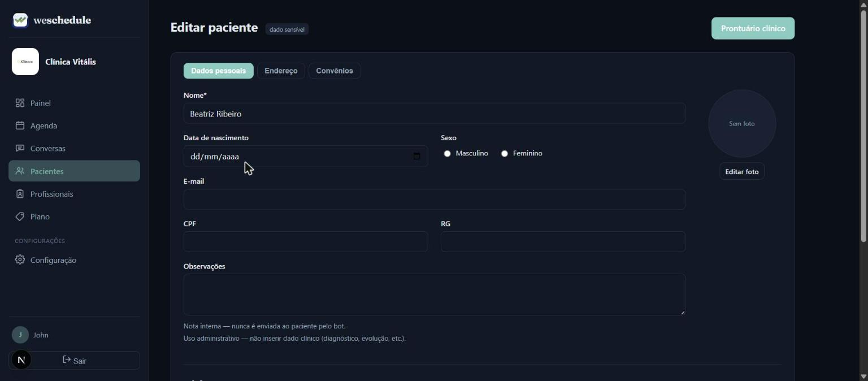Go to Conversas in the sidebar
Image resolution: width=868 pixels, height=381 pixels.
pos(74,148)
